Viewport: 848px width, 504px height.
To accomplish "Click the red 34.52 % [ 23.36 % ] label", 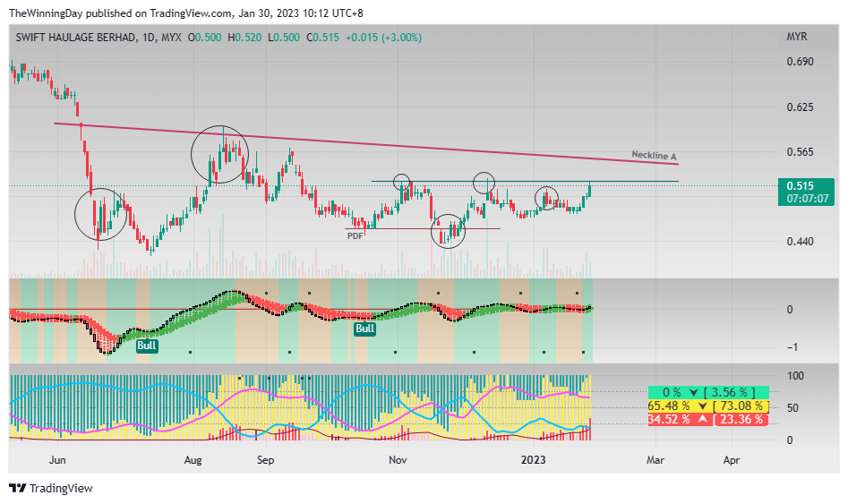I will tap(708, 419).
